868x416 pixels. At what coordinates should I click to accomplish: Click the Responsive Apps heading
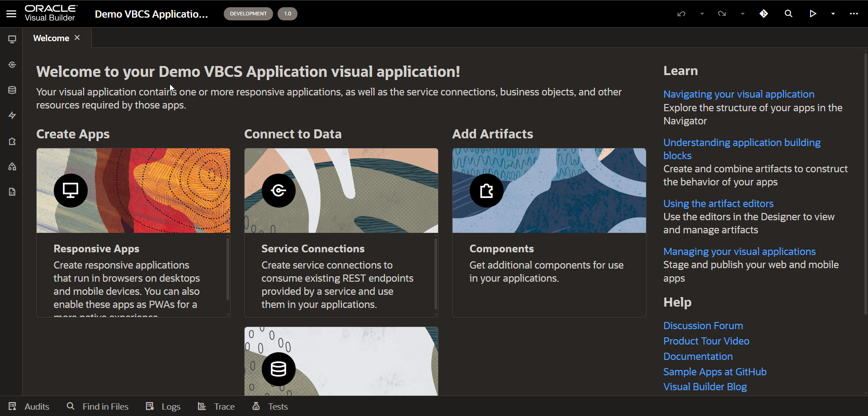pos(96,249)
